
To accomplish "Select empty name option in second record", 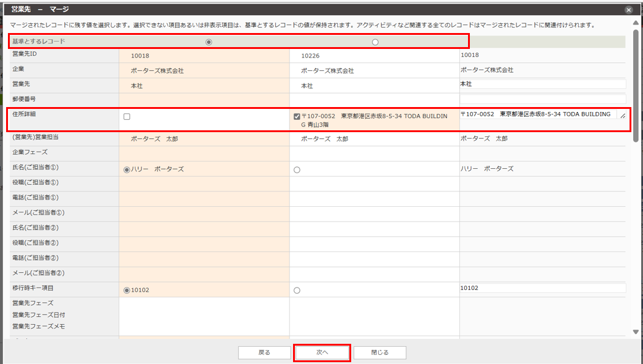I will click(297, 169).
